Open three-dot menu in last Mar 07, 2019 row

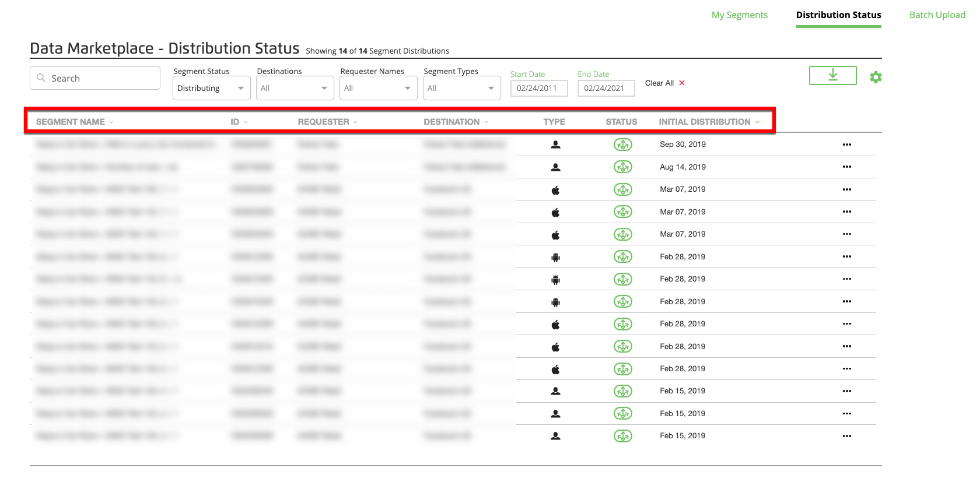[847, 234]
